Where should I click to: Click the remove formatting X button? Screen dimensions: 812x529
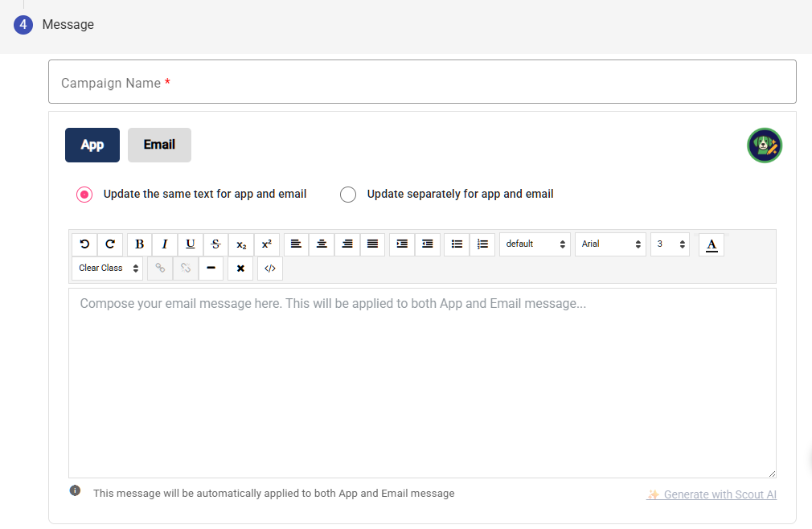coord(240,269)
